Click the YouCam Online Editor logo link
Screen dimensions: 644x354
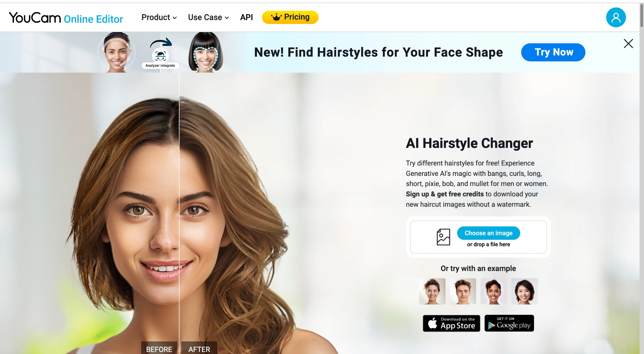(x=66, y=17)
